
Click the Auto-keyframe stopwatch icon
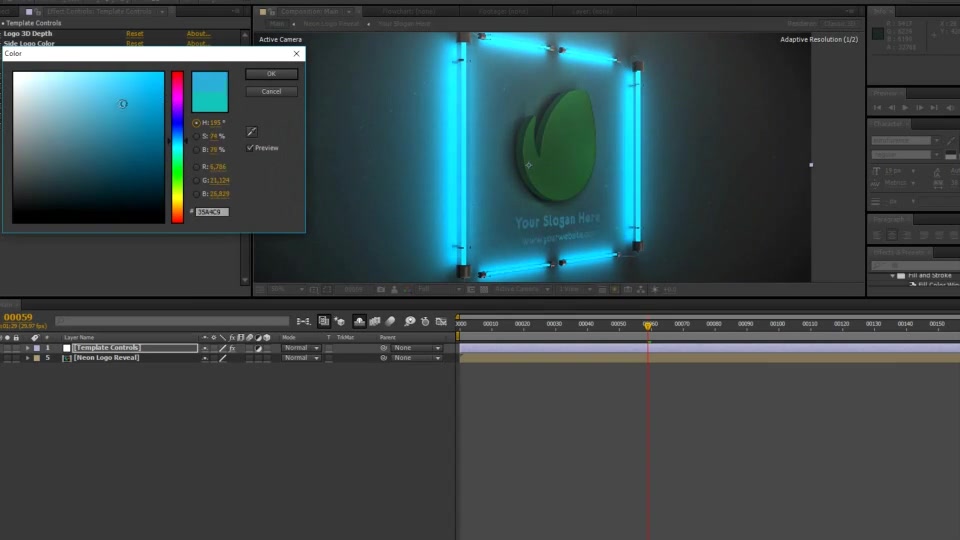pos(425,321)
